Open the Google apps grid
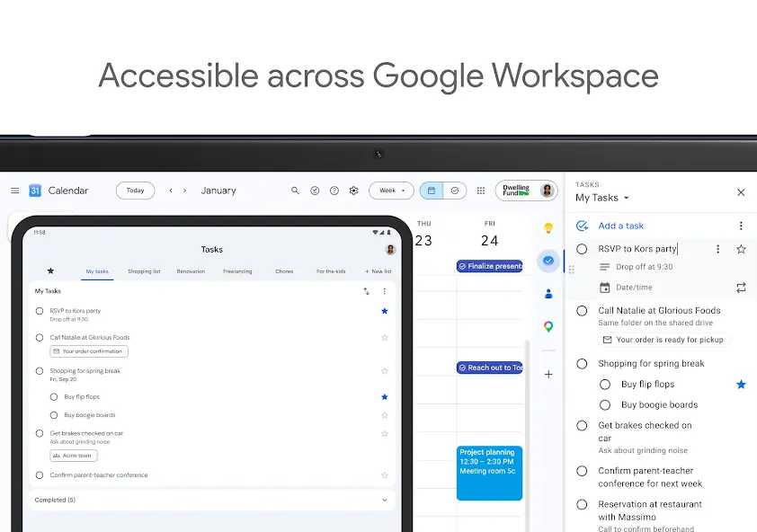This screenshot has height=532, width=757. coord(481,191)
